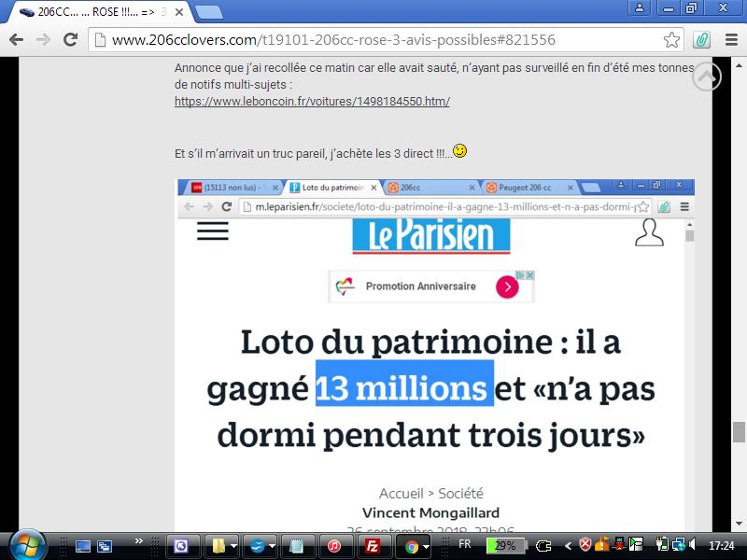The image size is (747, 560).
Task: Click the Show Desktop quick launch icon
Action: [x=83, y=546]
